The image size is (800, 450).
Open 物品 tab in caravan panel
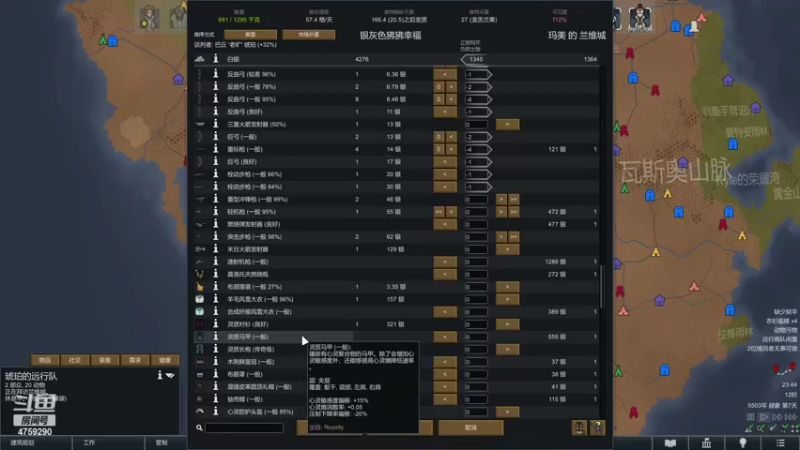click(45, 360)
